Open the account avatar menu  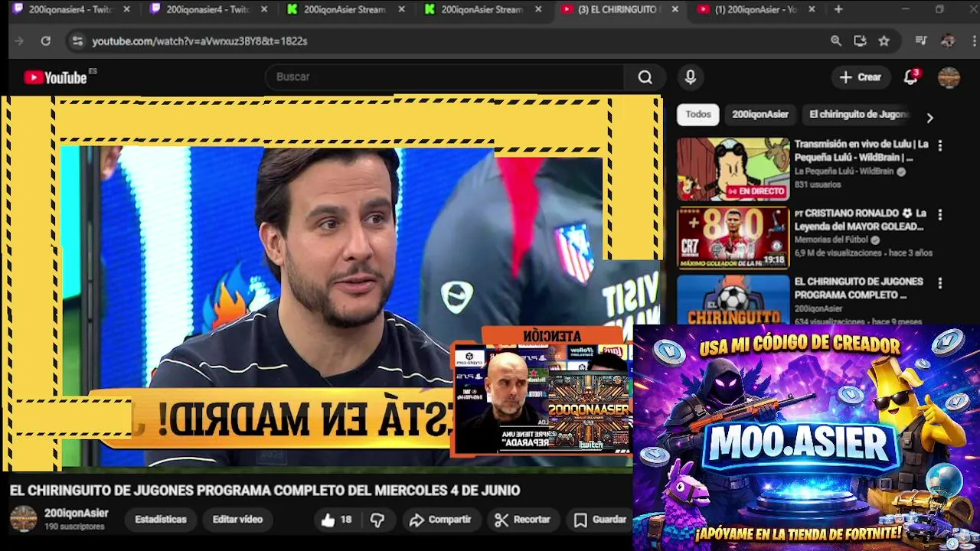[x=949, y=77]
